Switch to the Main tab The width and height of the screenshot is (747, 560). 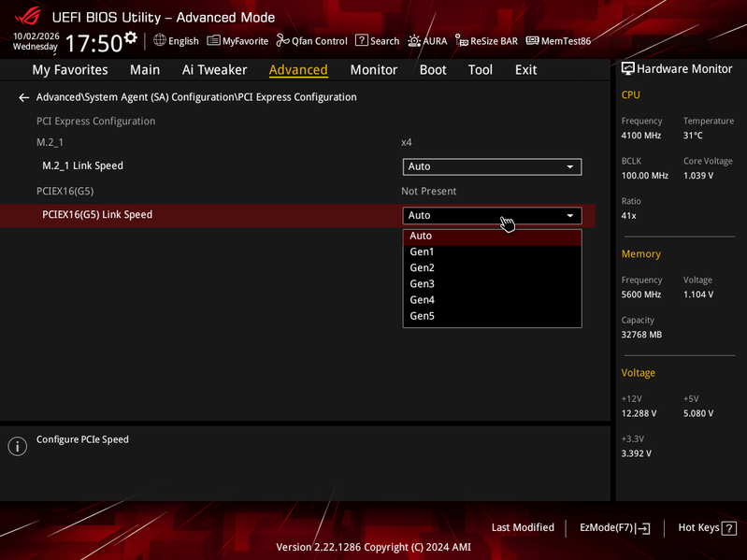point(145,70)
